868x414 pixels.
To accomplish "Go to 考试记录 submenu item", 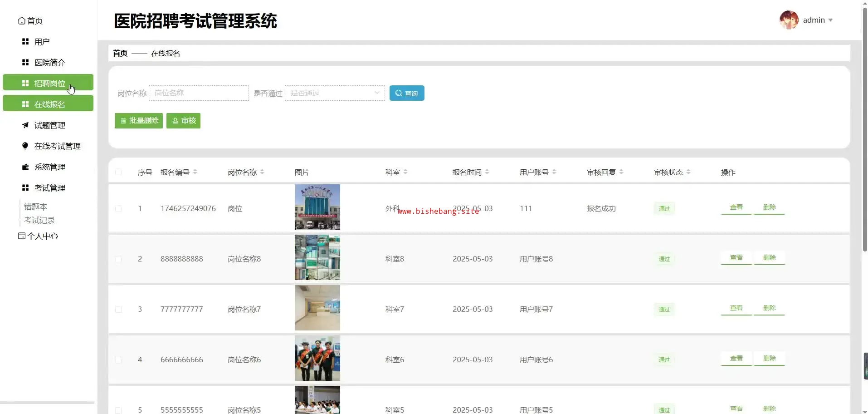I will [39, 220].
